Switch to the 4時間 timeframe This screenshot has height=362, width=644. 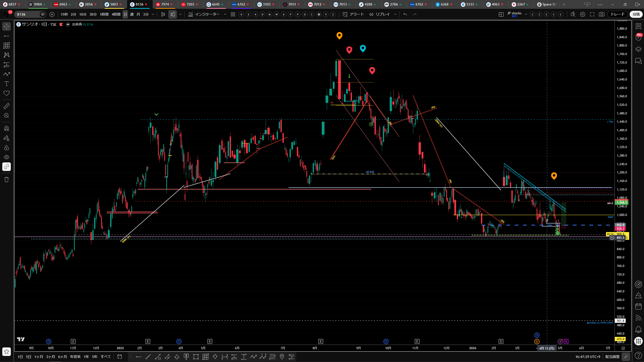[x=116, y=14]
